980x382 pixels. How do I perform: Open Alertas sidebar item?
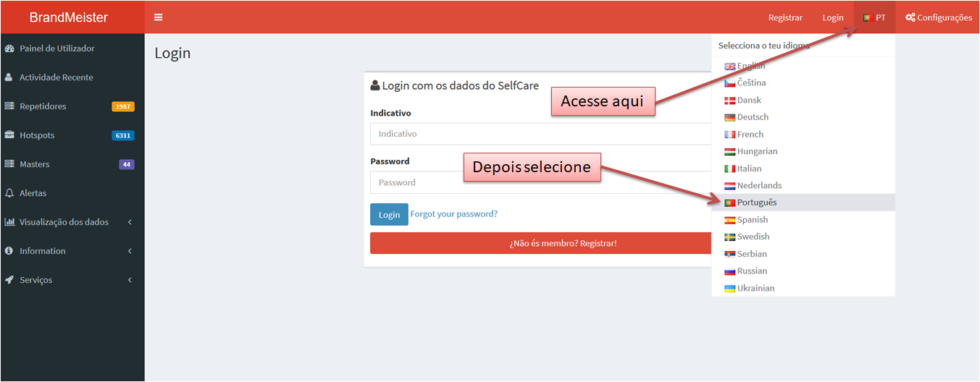(72, 193)
